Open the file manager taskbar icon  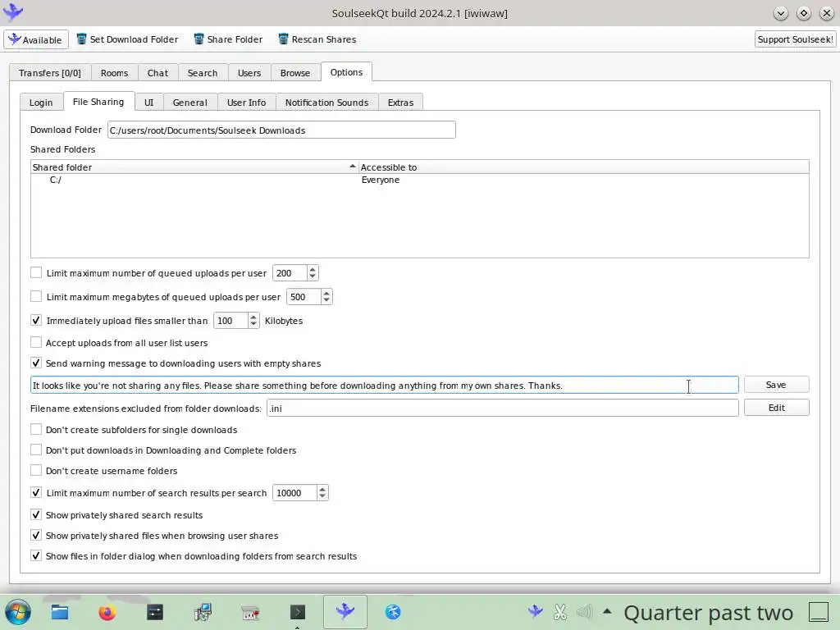[60, 612]
